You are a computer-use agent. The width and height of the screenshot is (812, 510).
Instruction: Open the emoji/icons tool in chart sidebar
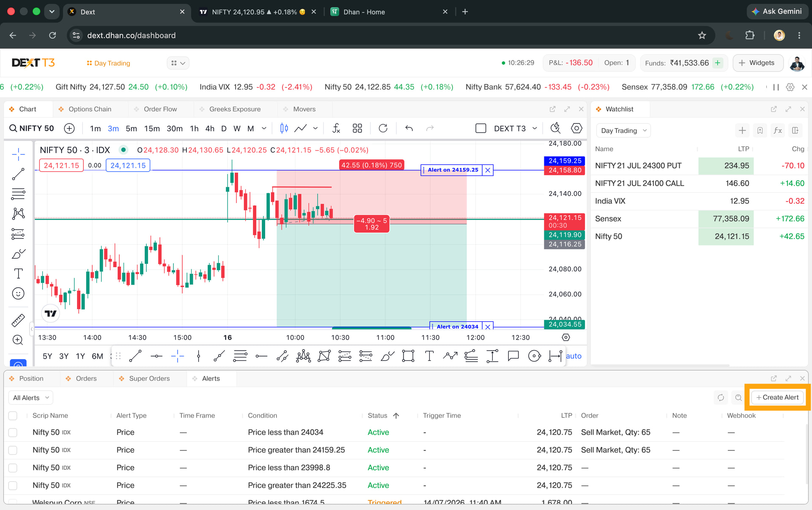tap(18, 293)
